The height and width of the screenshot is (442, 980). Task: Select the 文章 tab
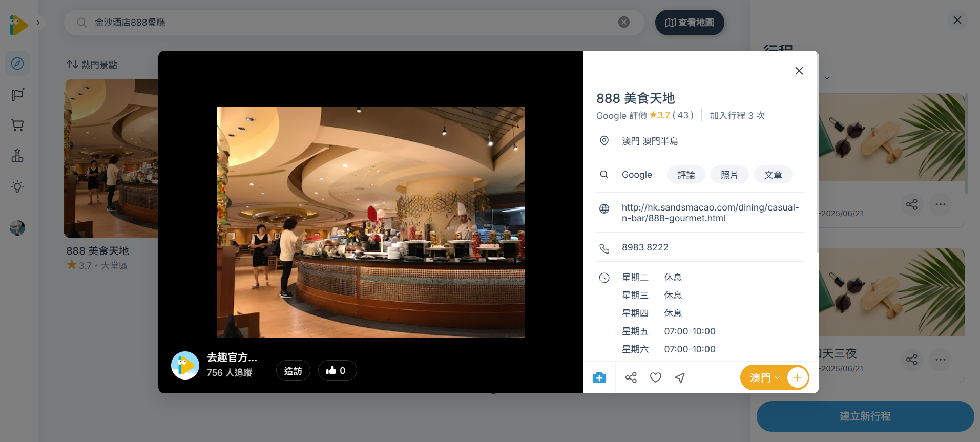[x=773, y=175]
